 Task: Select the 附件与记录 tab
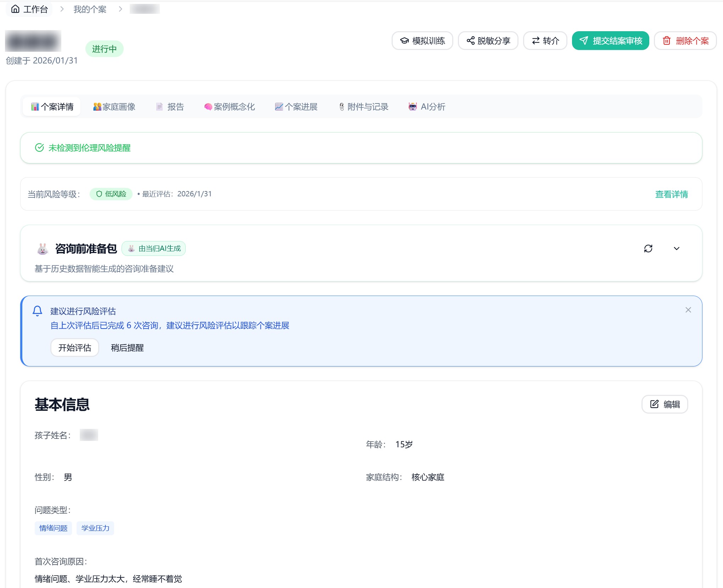pyautogui.click(x=363, y=107)
